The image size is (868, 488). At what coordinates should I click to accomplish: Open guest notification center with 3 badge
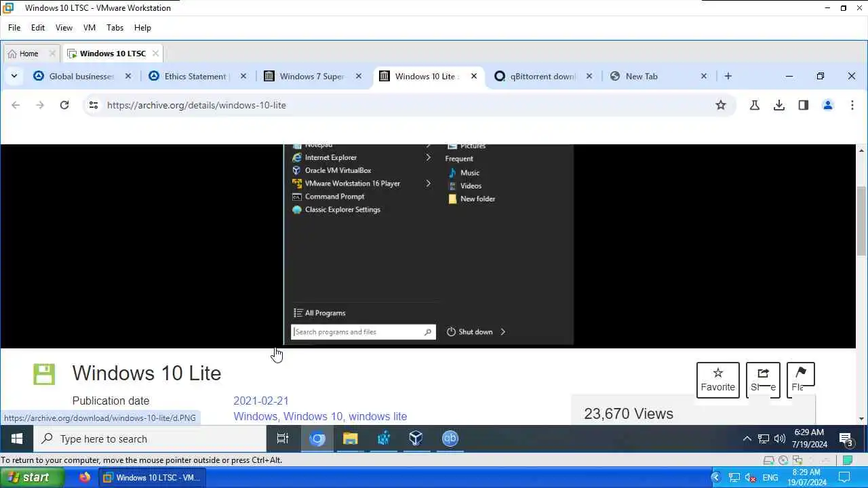(846, 439)
